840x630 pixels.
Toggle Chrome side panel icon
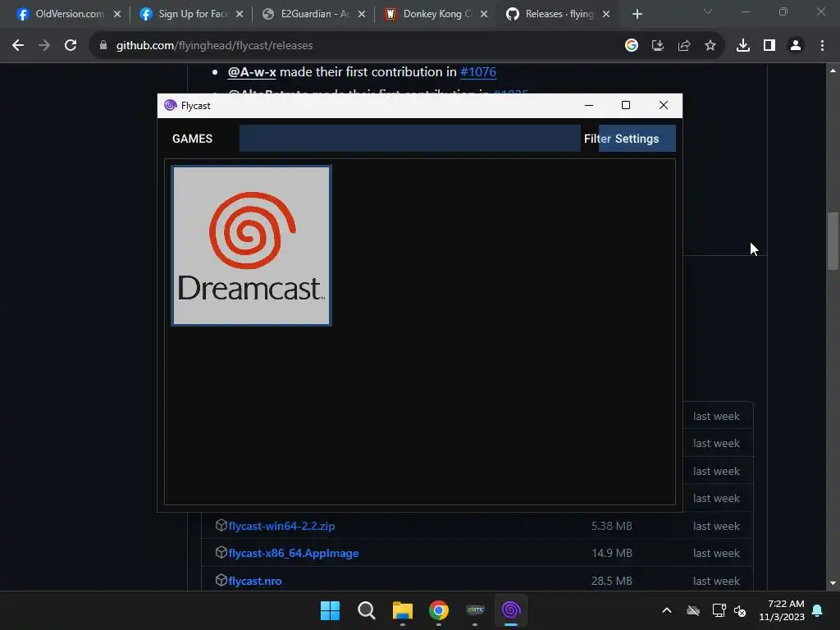click(x=769, y=46)
